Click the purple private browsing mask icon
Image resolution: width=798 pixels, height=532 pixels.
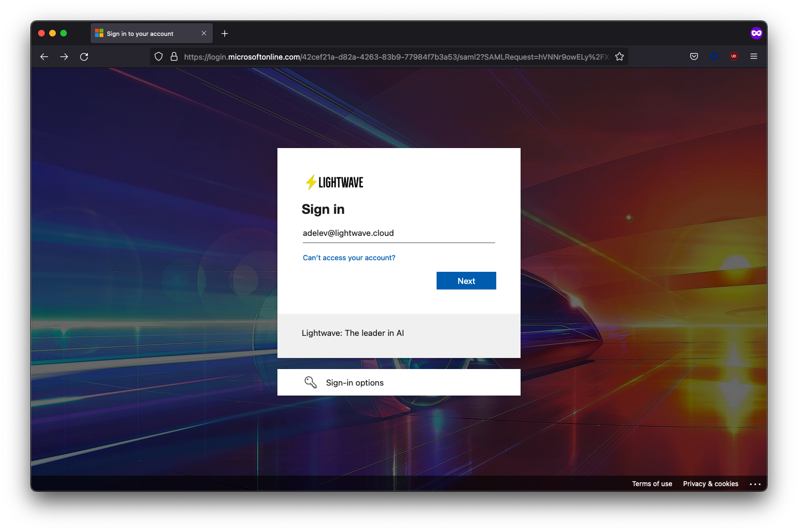click(x=756, y=33)
